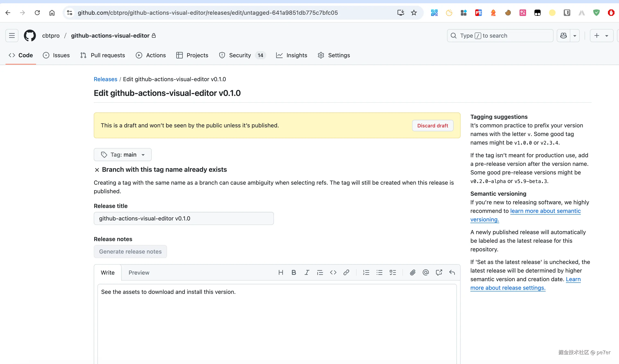Click the mention @ icon
This screenshot has height=364, width=619.
425,272
